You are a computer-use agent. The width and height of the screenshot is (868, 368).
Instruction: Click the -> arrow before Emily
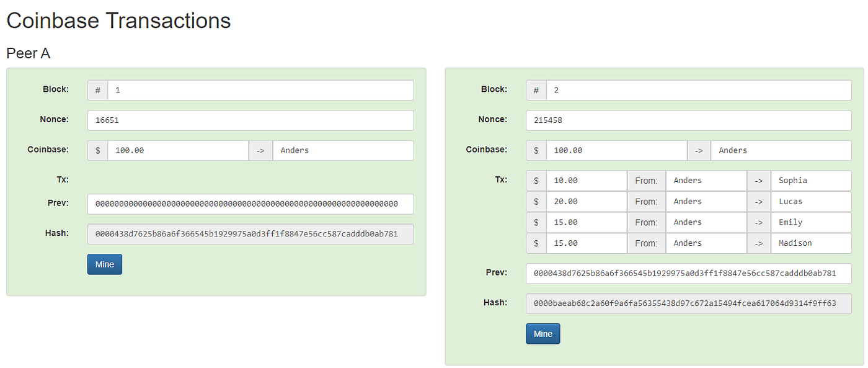pos(759,222)
